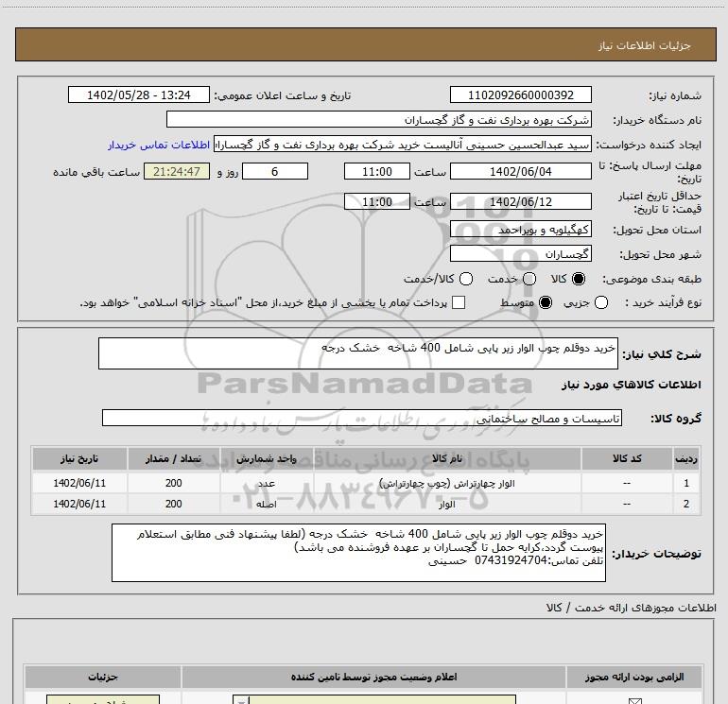The width and height of the screenshot is (728, 704).
Task: Choose the متوسط purchase type radio
Action: 546,302
